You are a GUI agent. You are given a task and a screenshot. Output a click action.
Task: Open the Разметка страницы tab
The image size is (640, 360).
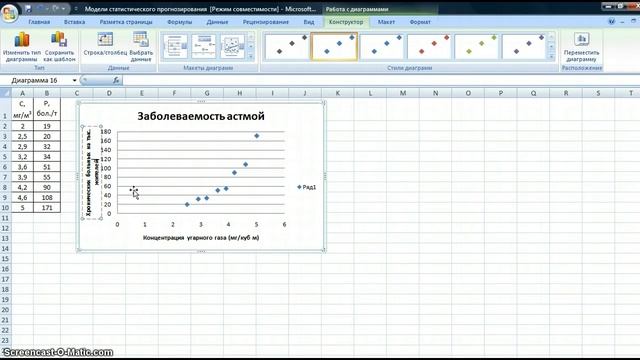(126, 22)
